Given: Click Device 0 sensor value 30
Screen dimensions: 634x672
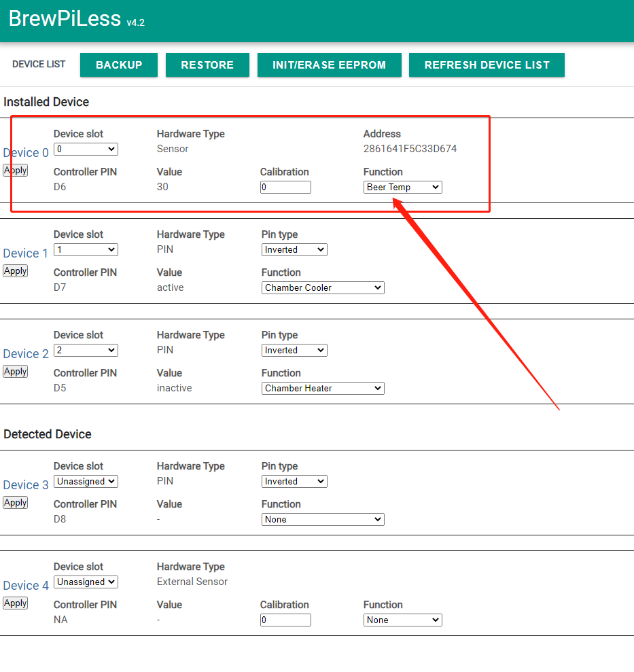Looking at the screenshot, I should click(162, 187).
